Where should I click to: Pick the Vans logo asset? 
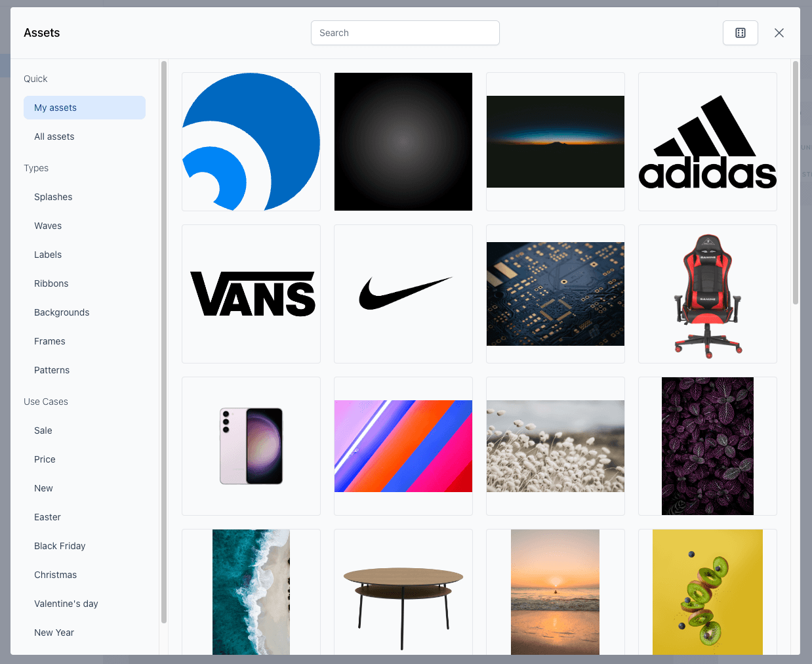251,294
